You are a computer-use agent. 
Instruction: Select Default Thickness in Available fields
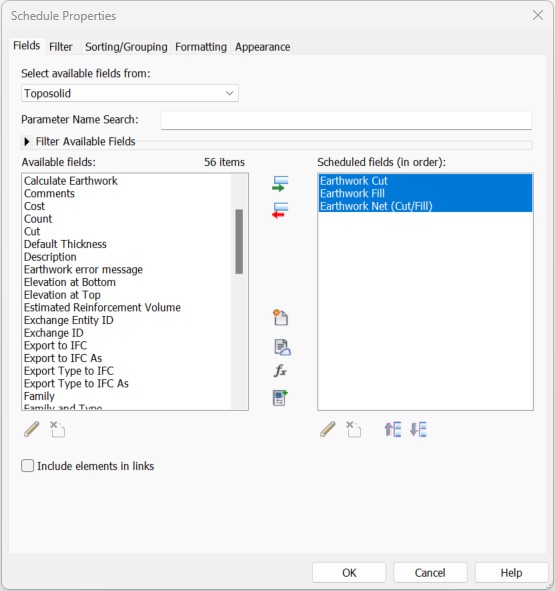click(x=65, y=244)
